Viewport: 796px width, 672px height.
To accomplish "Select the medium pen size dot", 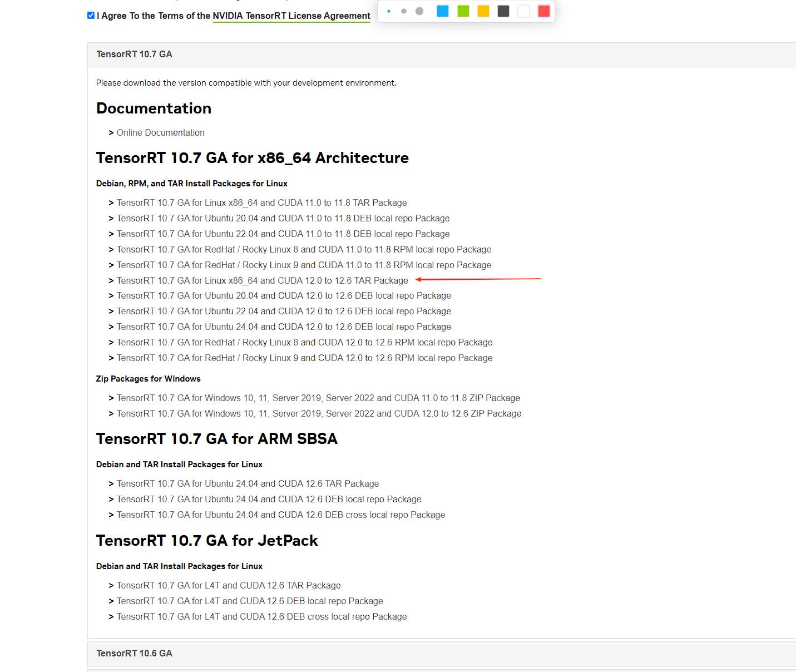I will click(x=404, y=11).
